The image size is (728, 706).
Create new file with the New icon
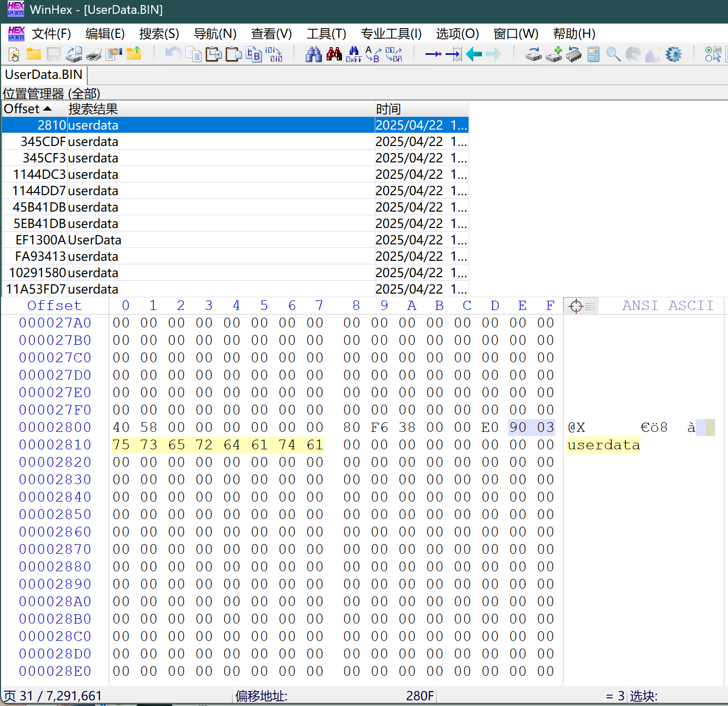click(14, 54)
